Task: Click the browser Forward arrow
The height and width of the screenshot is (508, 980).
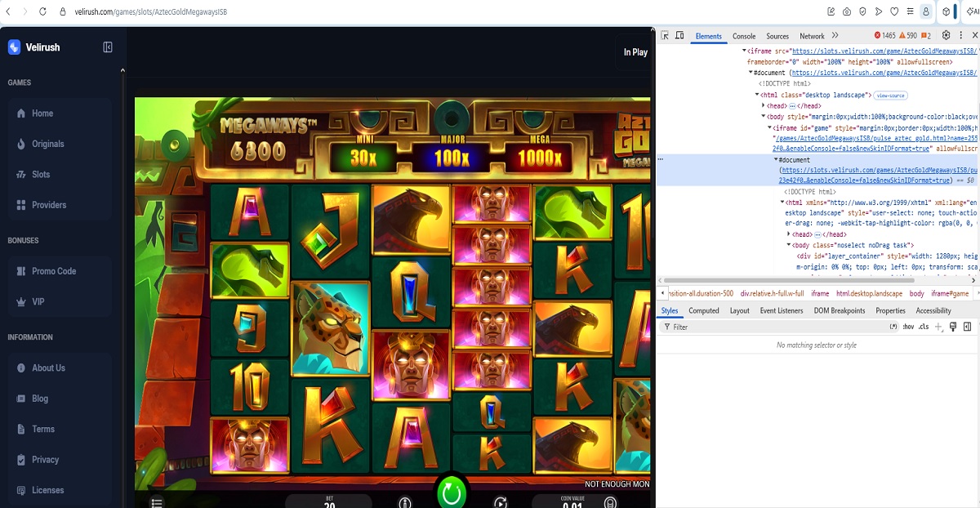Action: pos(24,12)
